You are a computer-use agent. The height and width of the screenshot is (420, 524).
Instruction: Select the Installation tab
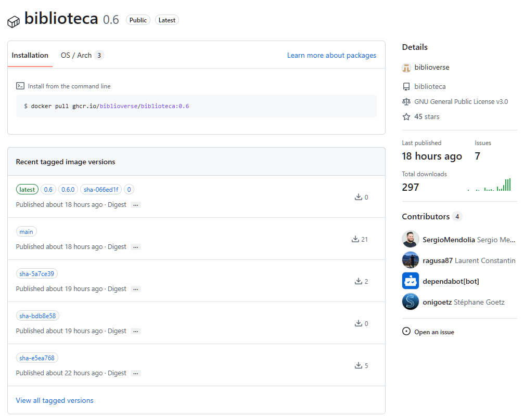pos(30,56)
